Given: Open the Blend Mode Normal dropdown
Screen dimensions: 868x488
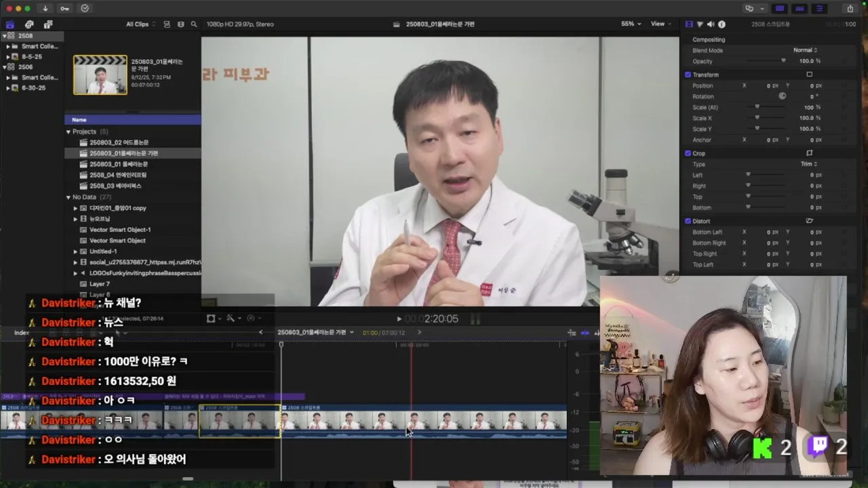Looking at the screenshot, I should tap(805, 50).
